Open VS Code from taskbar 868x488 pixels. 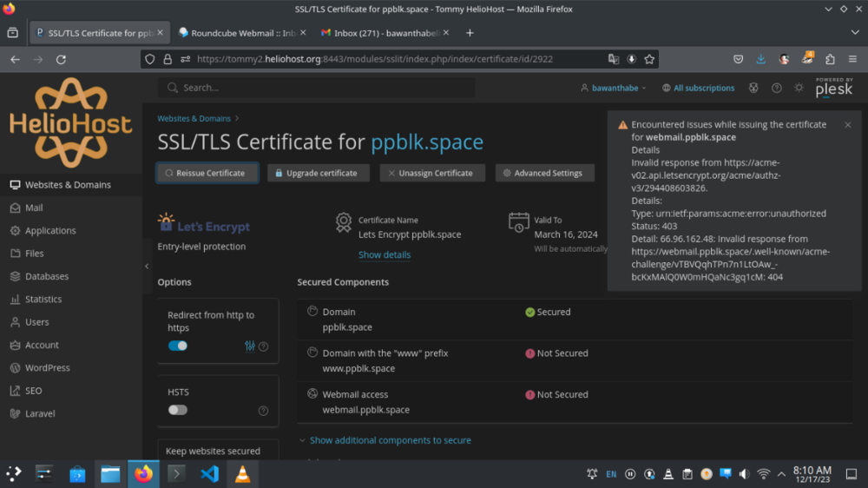[210, 474]
